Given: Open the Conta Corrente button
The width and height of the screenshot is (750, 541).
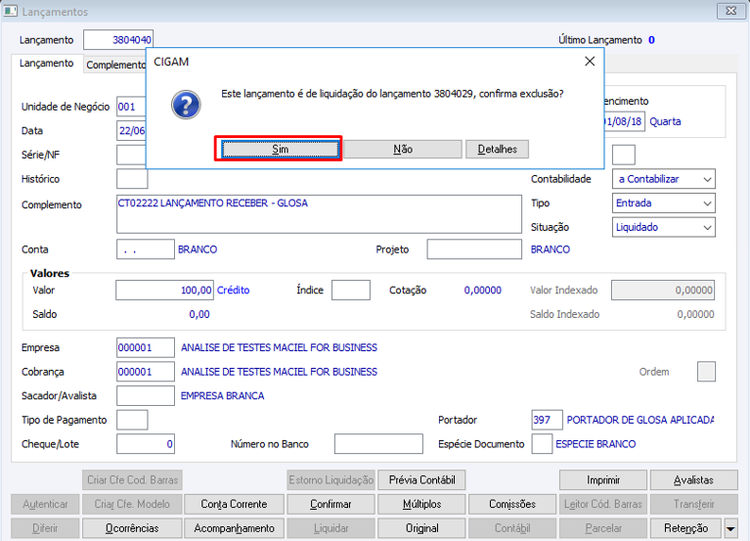Looking at the screenshot, I should pos(234,504).
